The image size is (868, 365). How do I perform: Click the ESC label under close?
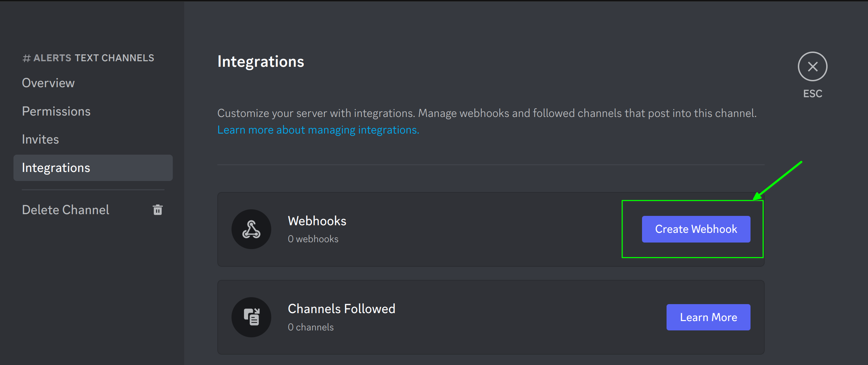(x=812, y=94)
